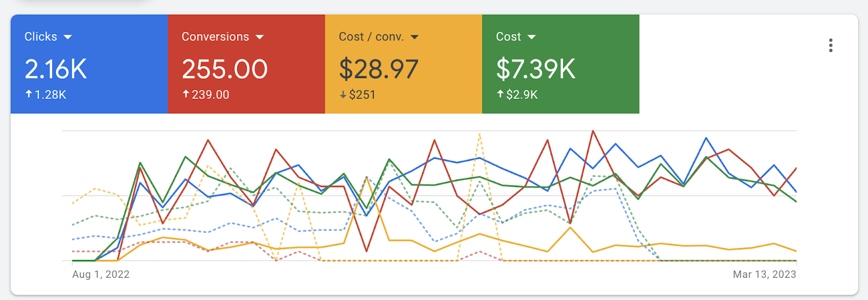Click the up arrow beside $2.9K
Screen dimensions: 868x300
[x=500, y=94]
